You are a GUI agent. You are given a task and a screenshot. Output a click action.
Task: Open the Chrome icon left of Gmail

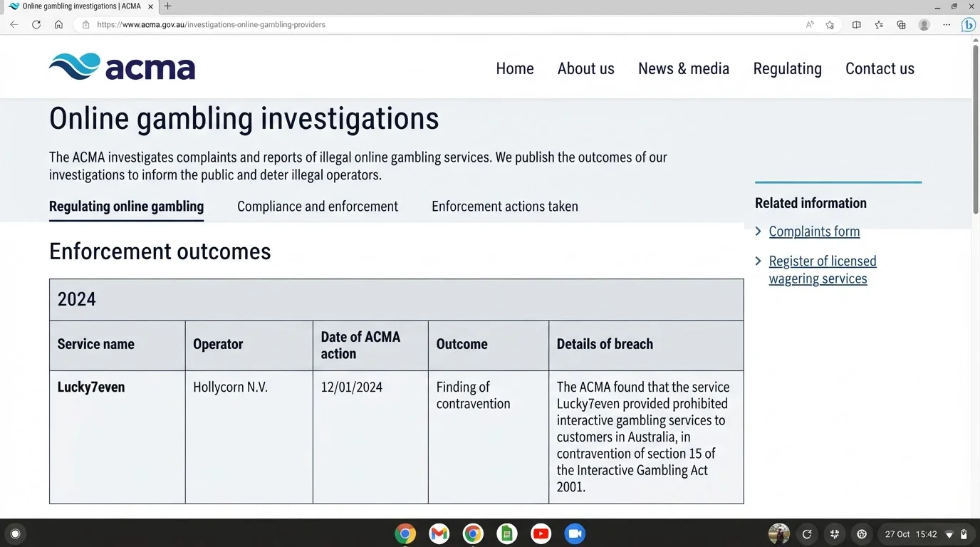point(405,533)
